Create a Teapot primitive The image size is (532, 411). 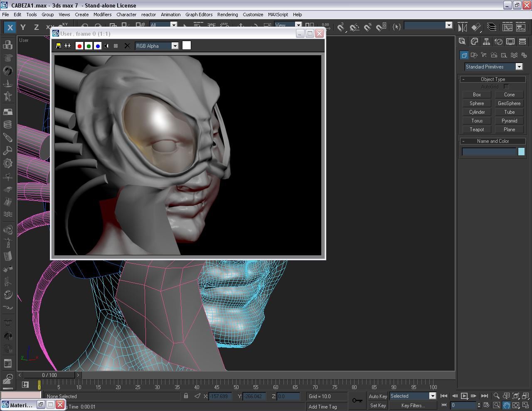tap(477, 130)
